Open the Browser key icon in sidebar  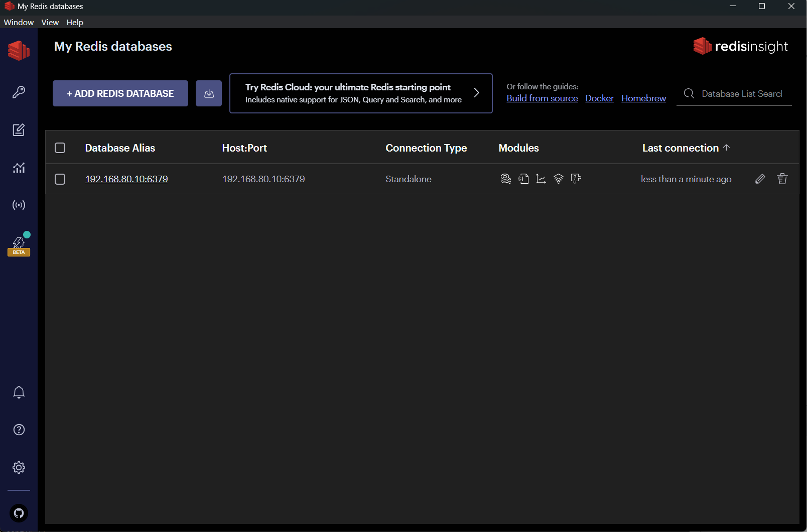(x=19, y=92)
